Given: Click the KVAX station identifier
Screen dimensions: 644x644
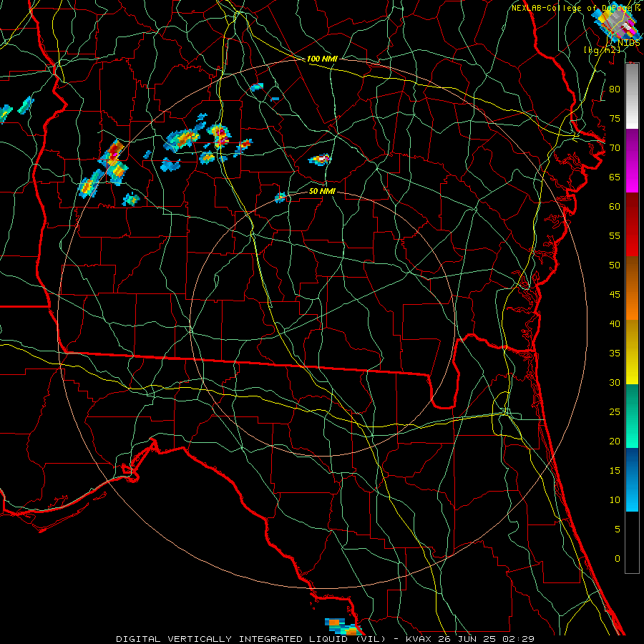Looking at the screenshot, I should [x=418, y=639].
